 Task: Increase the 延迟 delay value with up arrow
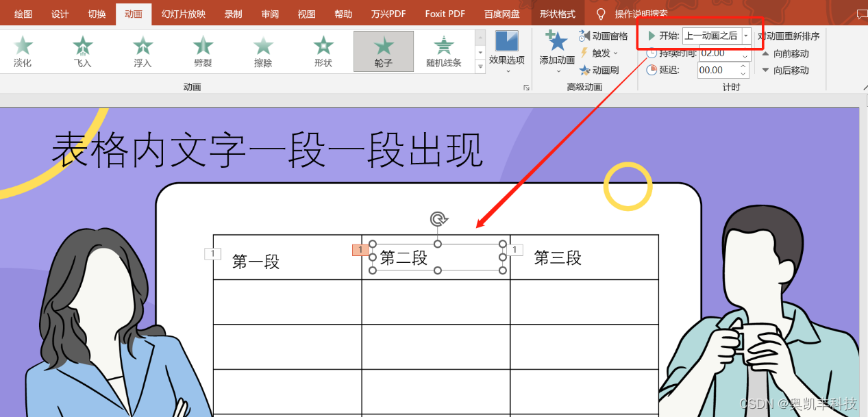click(x=743, y=66)
